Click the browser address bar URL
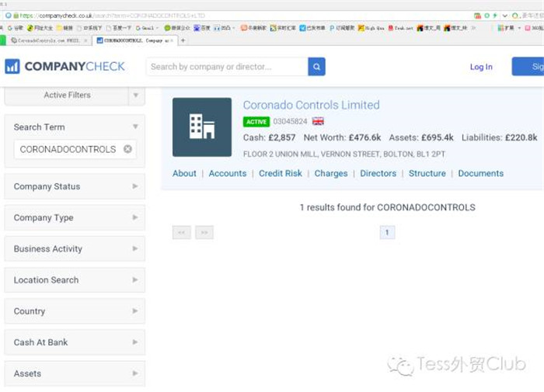The image size is (544, 392). click(113, 16)
